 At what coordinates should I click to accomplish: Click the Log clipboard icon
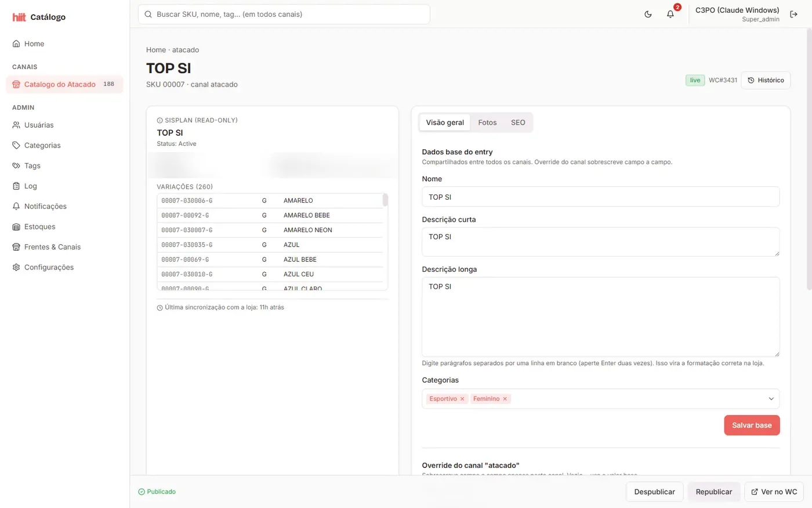pyautogui.click(x=16, y=186)
